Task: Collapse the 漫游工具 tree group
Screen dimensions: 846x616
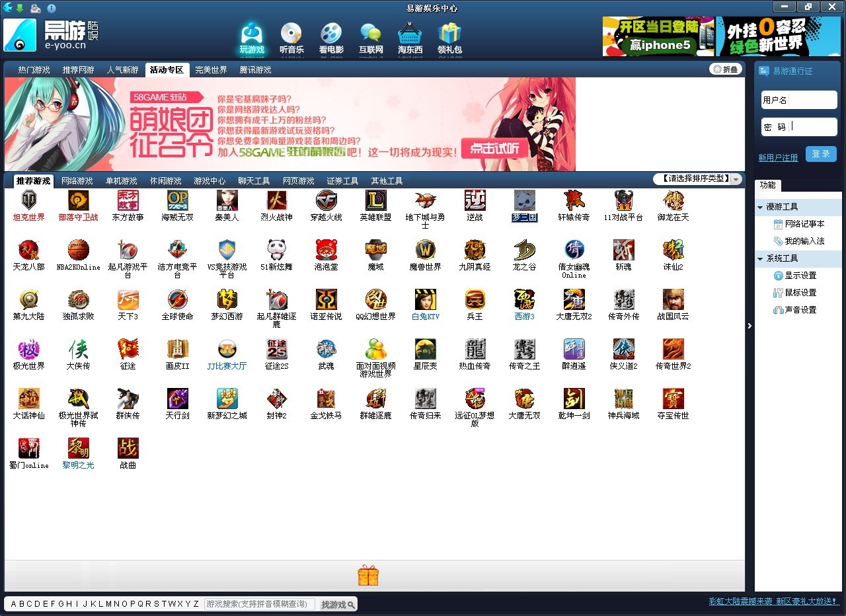Action: (760, 208)
